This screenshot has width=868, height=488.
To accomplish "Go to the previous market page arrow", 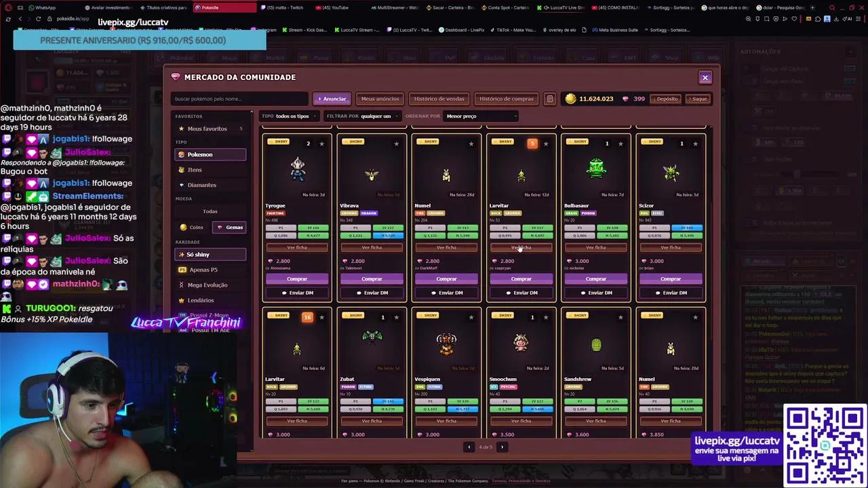I will pyautogui.click(x=469, y=447).
